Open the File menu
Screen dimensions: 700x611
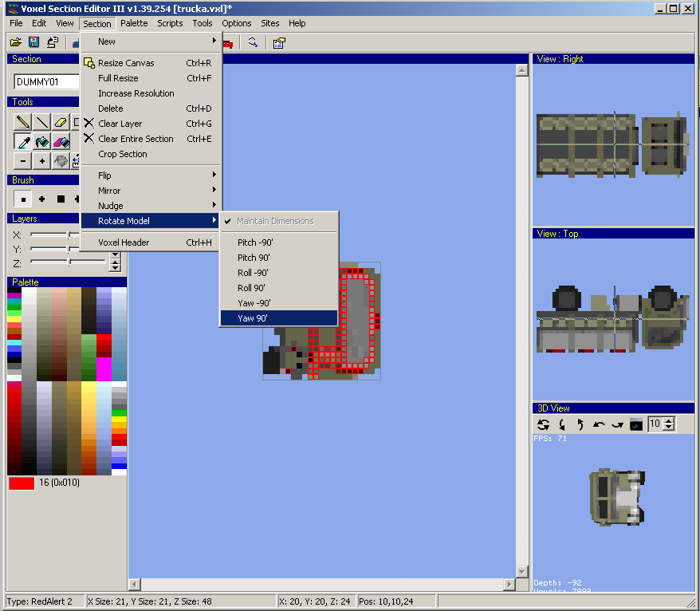(16, 23)
